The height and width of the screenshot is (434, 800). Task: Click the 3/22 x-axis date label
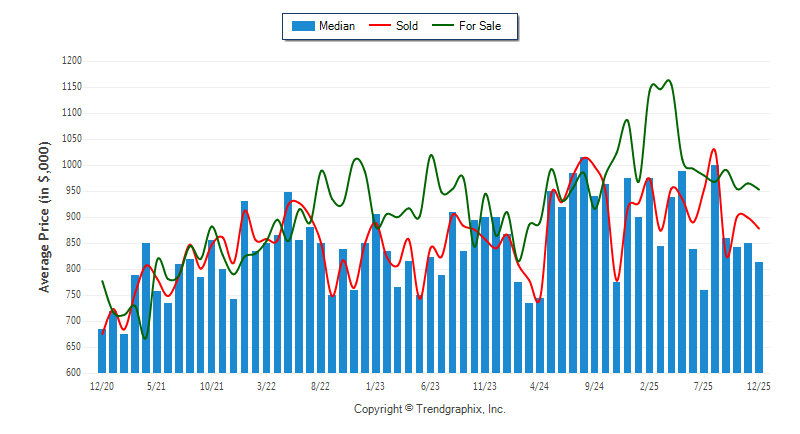pos(266,385)
